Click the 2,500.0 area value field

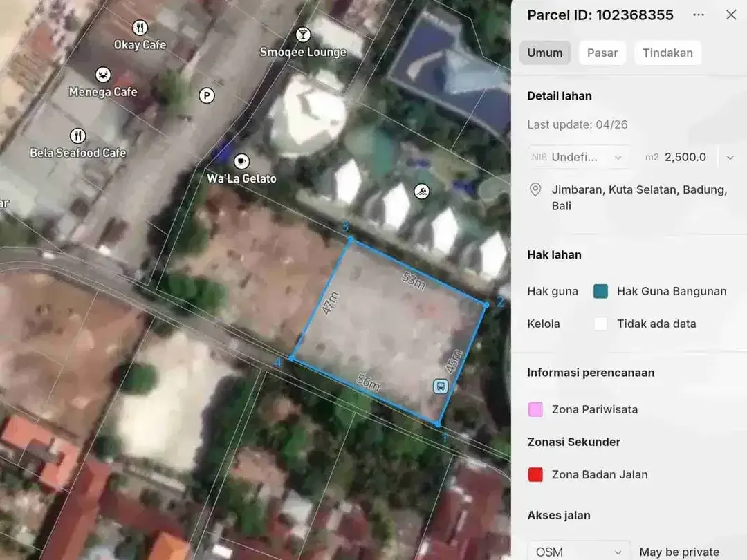(x=685, y=157)
